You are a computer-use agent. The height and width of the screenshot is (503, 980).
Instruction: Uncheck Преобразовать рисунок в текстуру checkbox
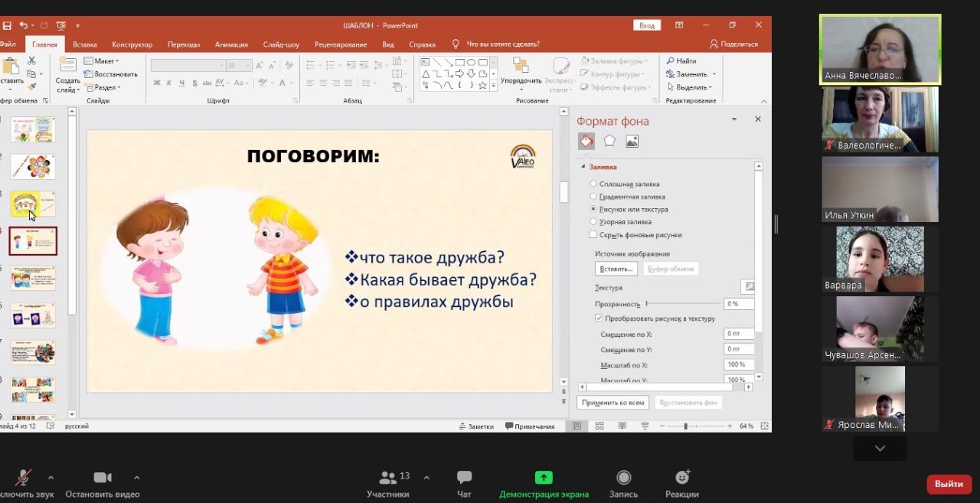click(599, 318)
